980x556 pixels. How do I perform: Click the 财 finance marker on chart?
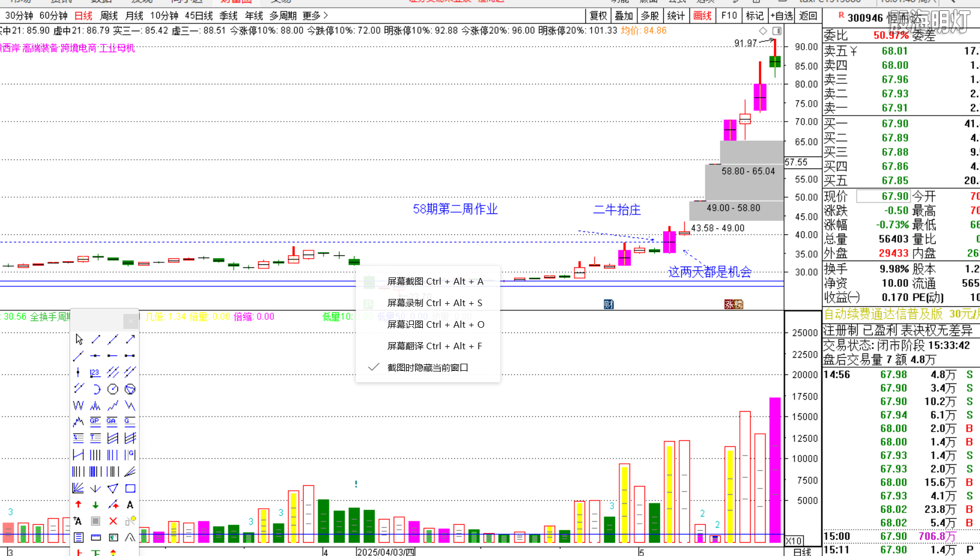coord(609,304)
